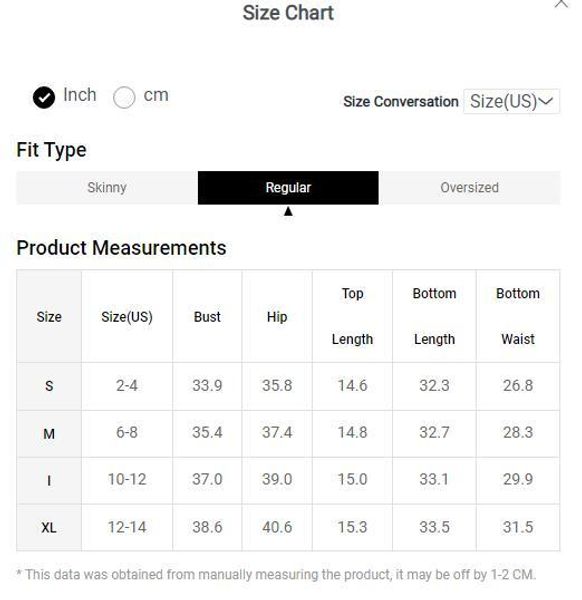Click the Top Length column header
The width and height of the screenshot is (582, 600).
352,316
